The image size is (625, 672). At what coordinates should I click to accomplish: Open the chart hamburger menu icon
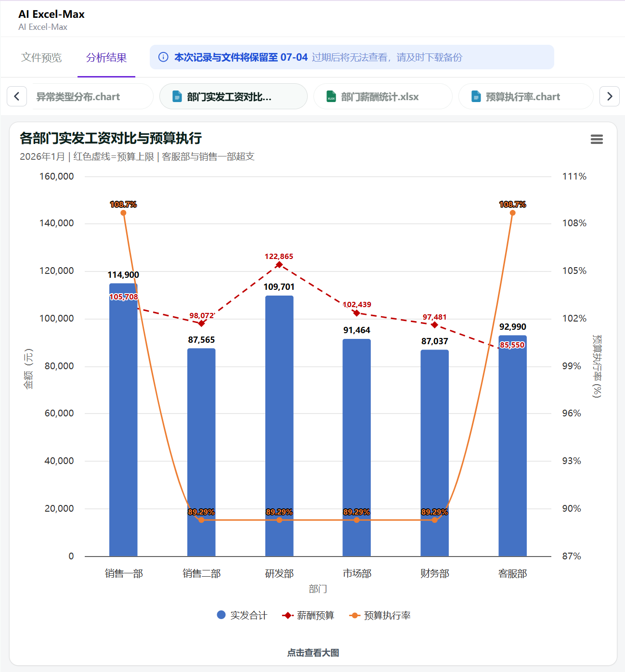pyautogui.click(x=597, y=139)
